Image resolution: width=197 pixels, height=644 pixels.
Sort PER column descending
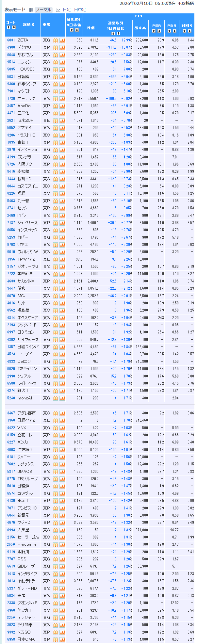click(x=159, y=31)
